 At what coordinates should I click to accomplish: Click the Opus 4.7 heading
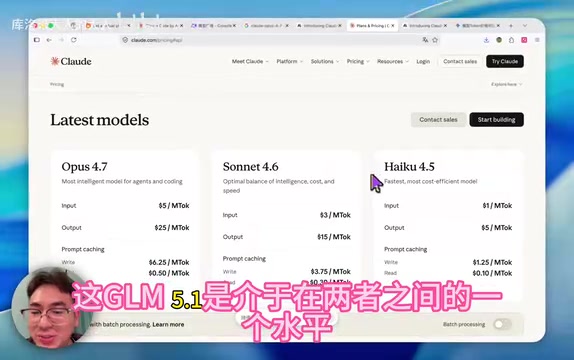tap(84, 167)
